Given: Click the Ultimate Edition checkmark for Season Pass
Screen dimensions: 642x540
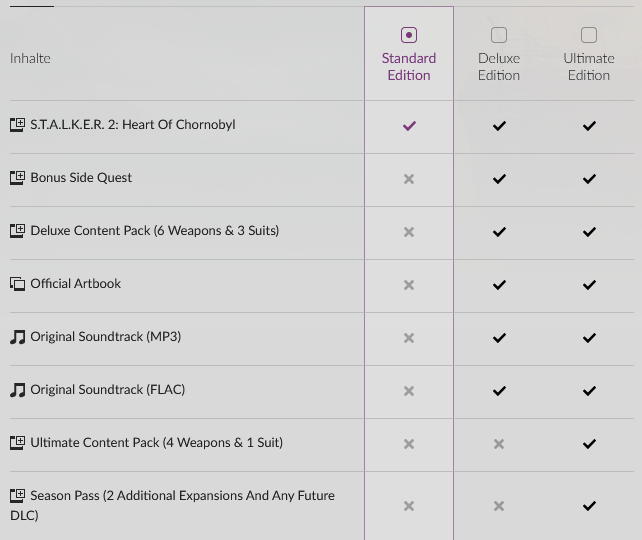Looking at the screenshot, I should 589,506.
